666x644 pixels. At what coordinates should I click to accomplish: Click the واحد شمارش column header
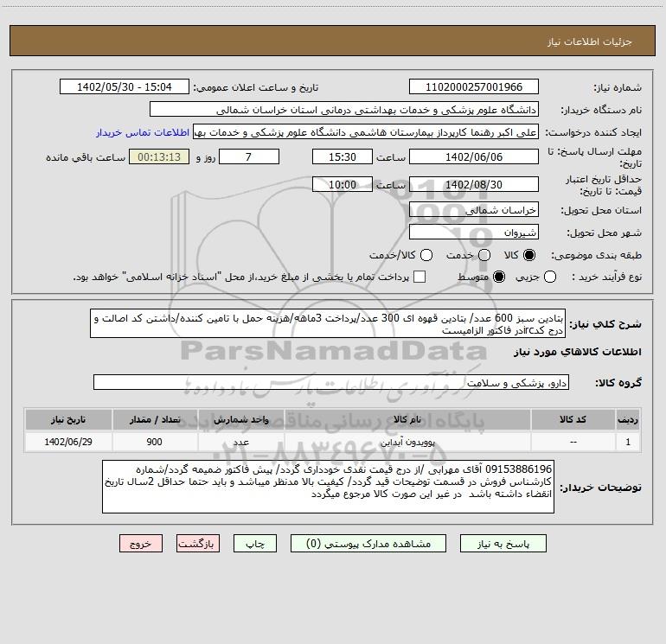240,419
